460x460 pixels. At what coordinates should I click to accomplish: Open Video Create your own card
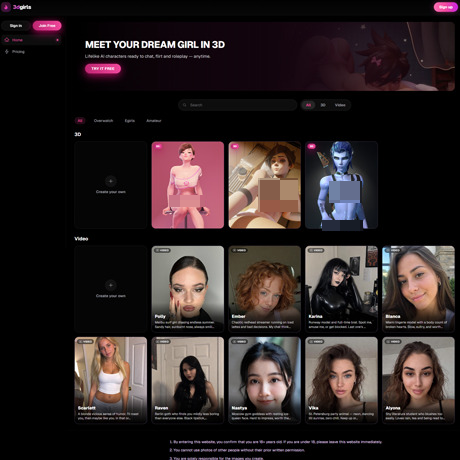pyautogui.click(x=111, y=289)
